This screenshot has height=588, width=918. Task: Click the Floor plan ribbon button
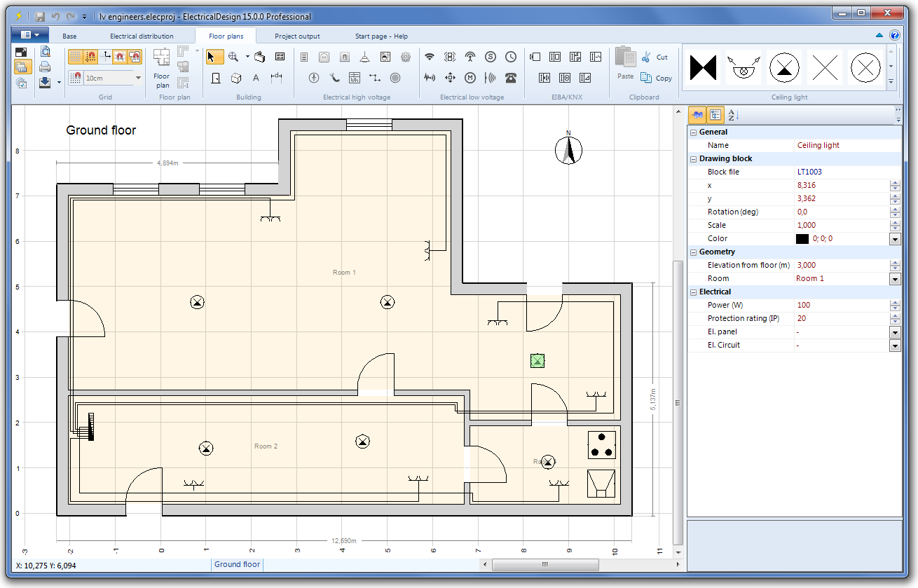pyautogui.click(x=162, y=67)
